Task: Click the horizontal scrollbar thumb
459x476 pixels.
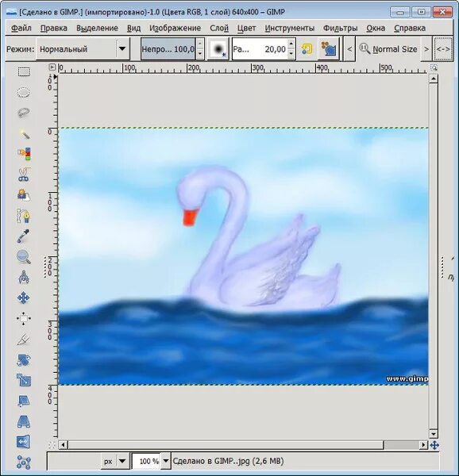Action: coord(226,445)
